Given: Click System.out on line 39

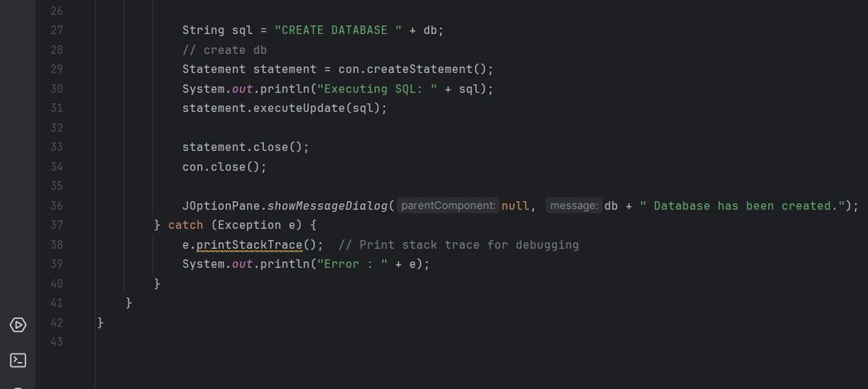Looking at the screenshot, I should click(x=218, y=265).
